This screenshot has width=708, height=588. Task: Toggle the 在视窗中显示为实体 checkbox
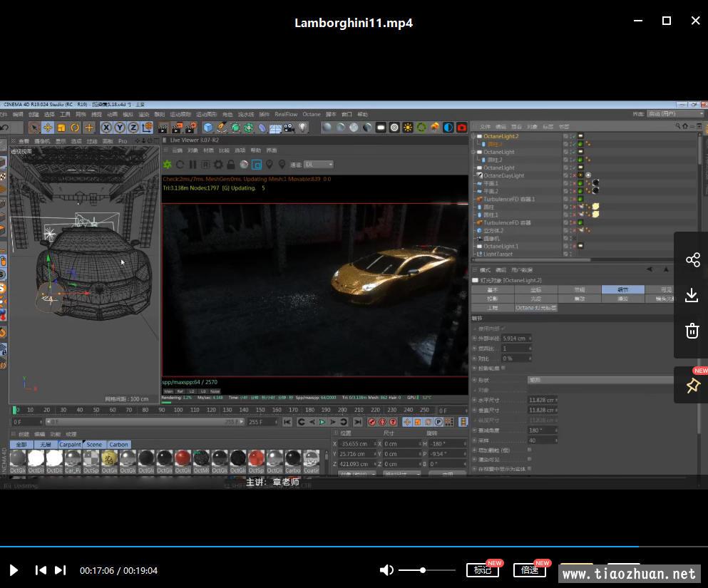[x=529, y=469]
